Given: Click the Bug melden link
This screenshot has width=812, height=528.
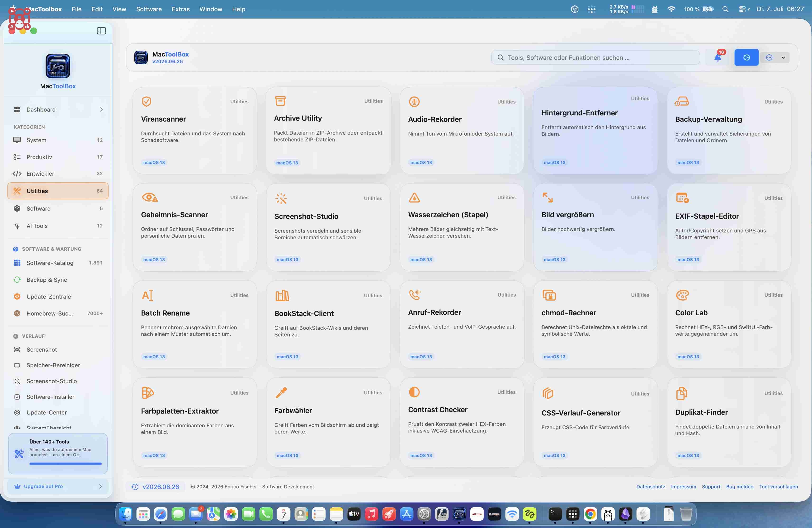Looking at the screenshot, I should 740,487.
